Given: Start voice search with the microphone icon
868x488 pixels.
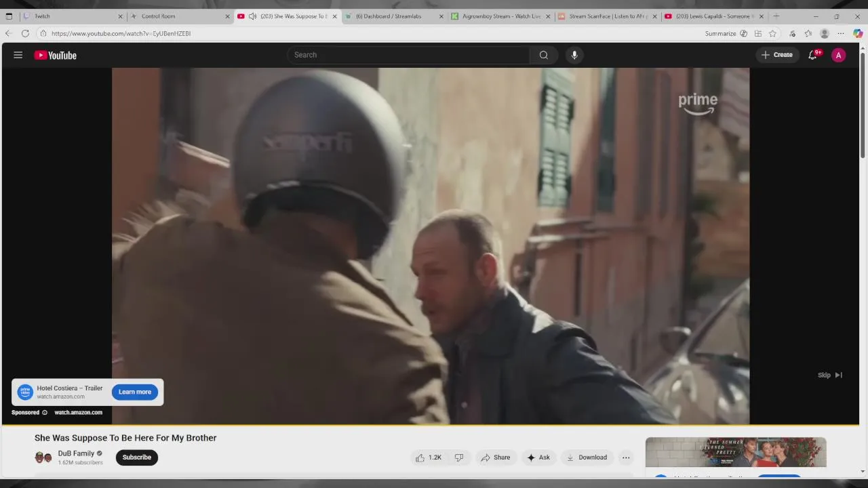Looking at the screenshot, I should pyautogui.click(x=574, y=55).
